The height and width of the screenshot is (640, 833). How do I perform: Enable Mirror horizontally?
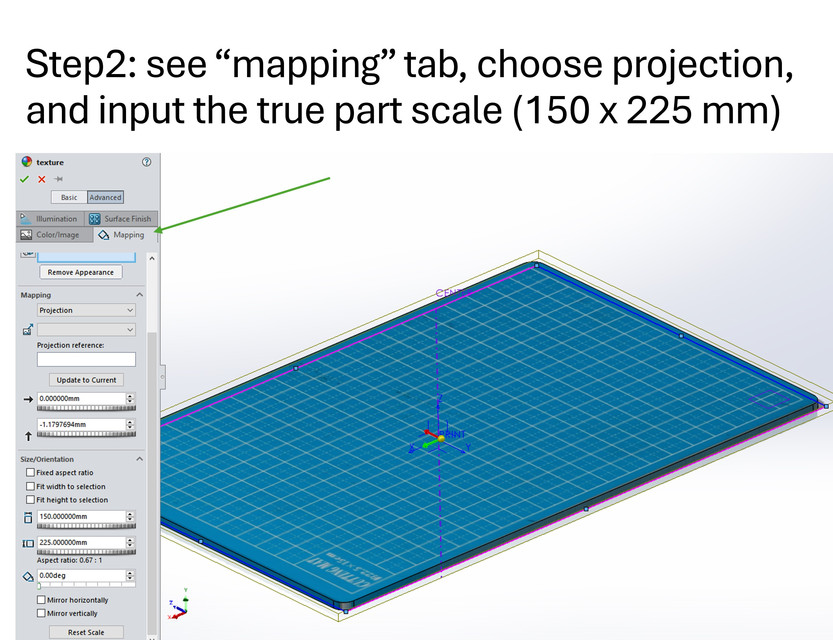(42, 599)
